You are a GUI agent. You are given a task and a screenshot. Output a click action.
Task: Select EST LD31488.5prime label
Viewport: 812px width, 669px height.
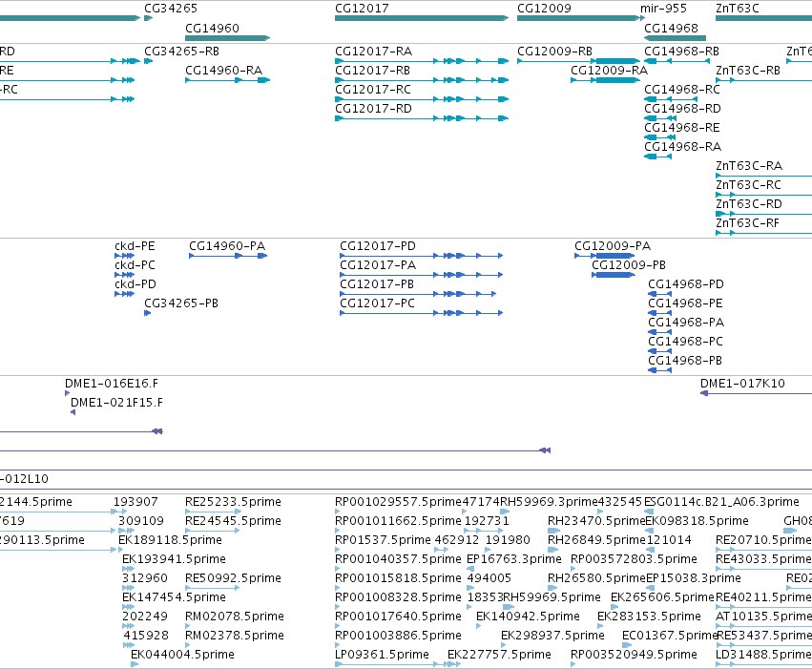[x=764, y=655]
